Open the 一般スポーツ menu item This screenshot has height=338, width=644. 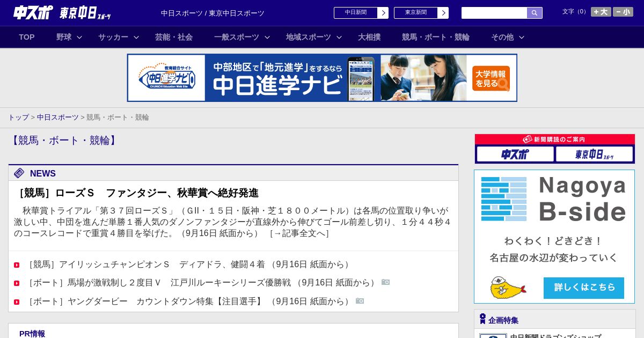click(x=237, y=37)
